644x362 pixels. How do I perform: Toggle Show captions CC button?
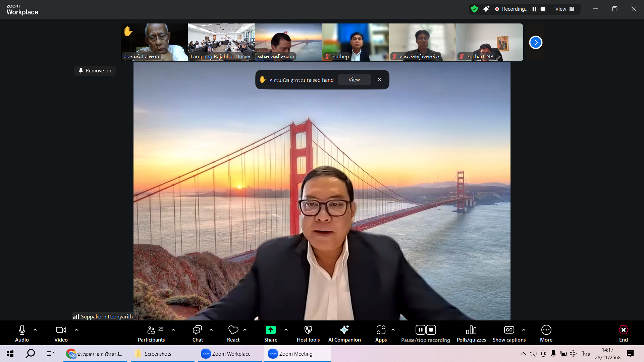pyautogui.click(x=509, y=330)
